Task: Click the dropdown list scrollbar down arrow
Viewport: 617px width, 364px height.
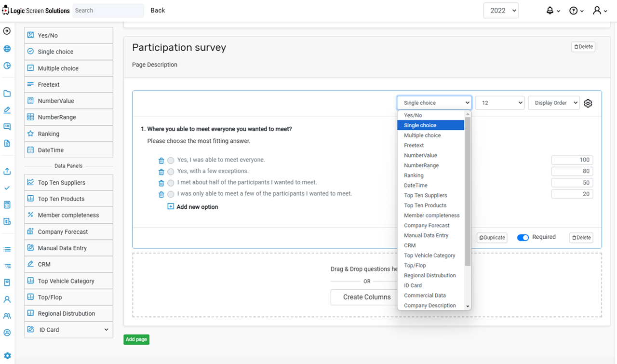Action: click(468, 307)
